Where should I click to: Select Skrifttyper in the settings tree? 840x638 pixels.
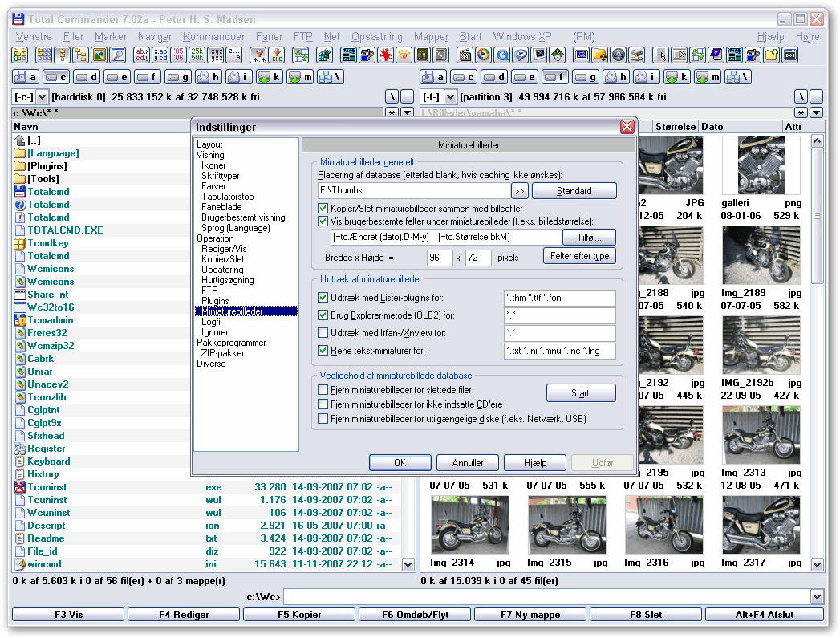220,176
